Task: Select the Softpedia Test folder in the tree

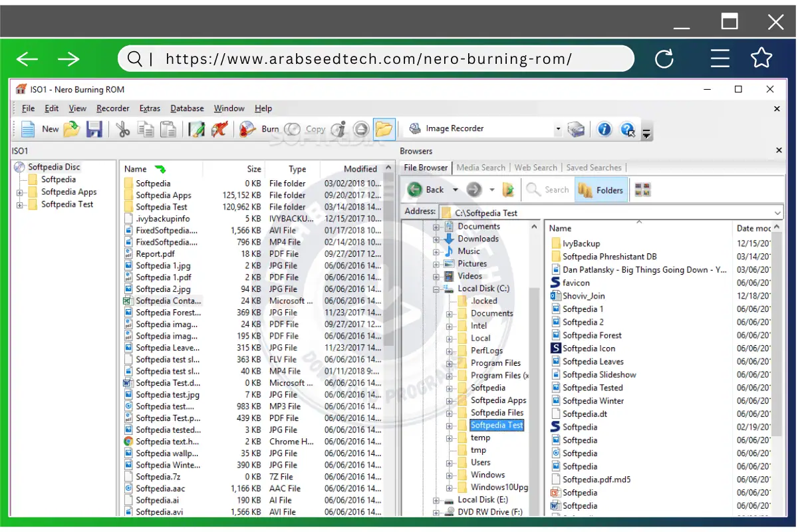Action: click(496, 425)
